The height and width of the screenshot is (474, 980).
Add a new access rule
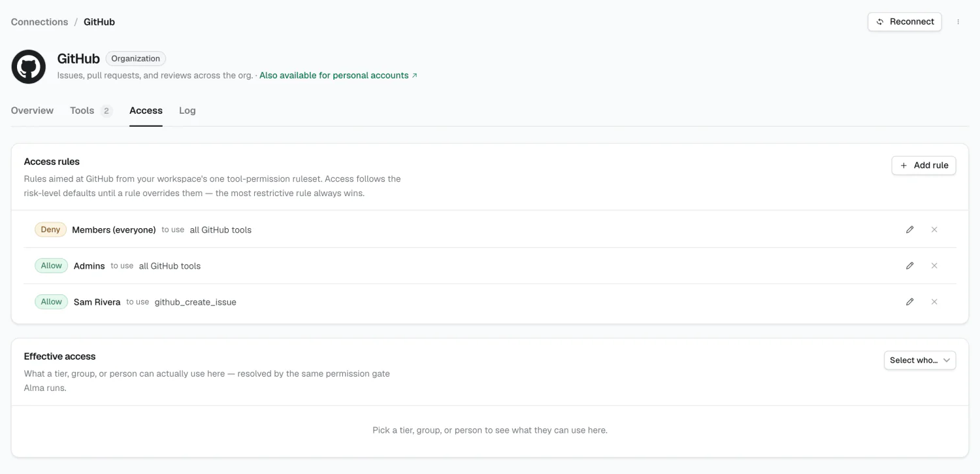(x=924, y=165)
